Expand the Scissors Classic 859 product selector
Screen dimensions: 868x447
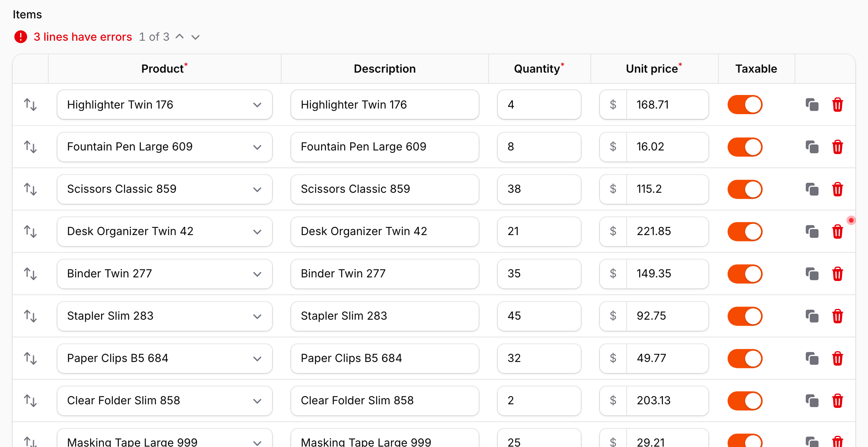tap(164, 189)
